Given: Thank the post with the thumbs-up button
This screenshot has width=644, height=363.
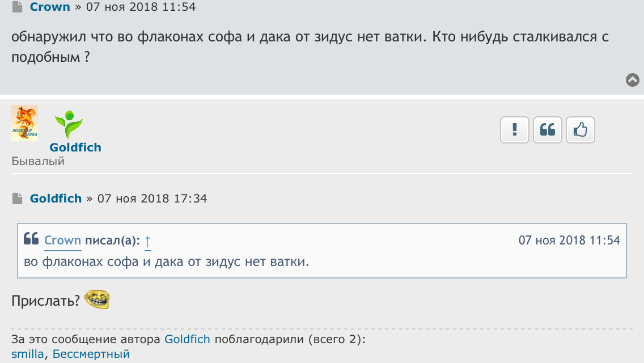Looking at the screenshot, I should coord(581,130).
